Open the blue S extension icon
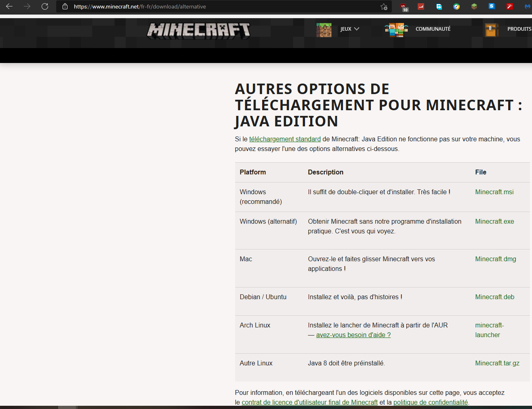 (x=492, y=6)
